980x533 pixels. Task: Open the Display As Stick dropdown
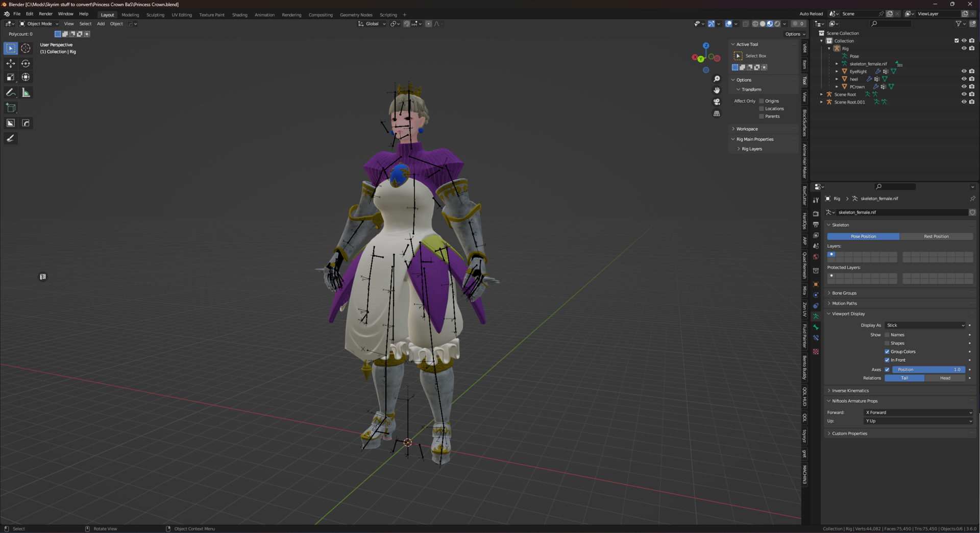pos(925,325)
